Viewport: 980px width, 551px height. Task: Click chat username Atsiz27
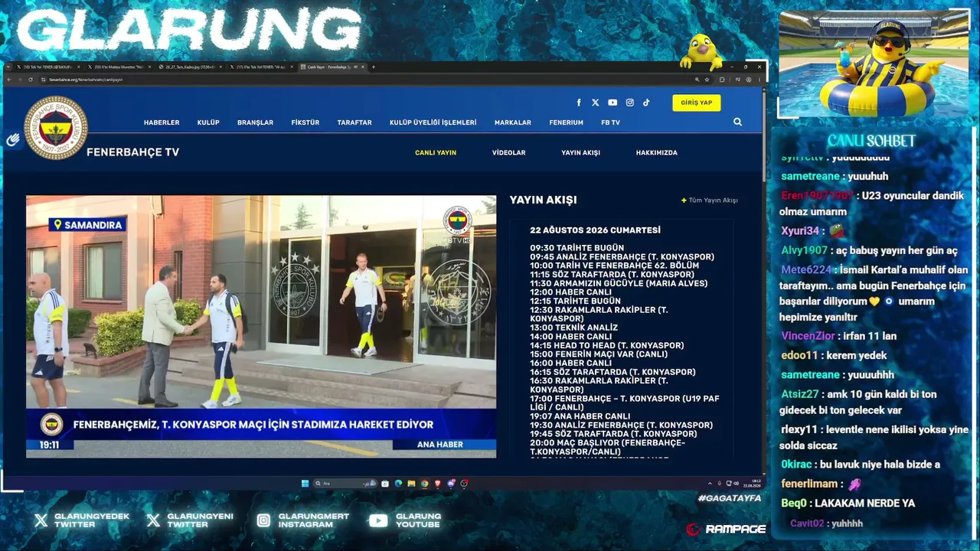coord(800,394)
